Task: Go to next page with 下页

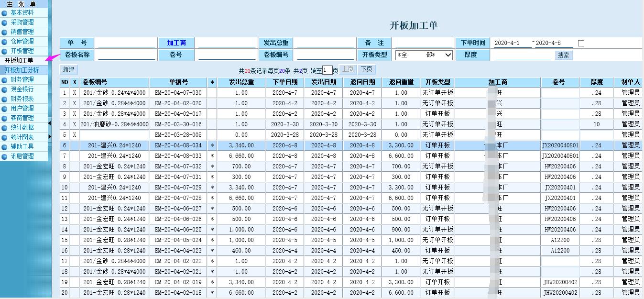Action: pyautogui.click(x=366, y=69)
